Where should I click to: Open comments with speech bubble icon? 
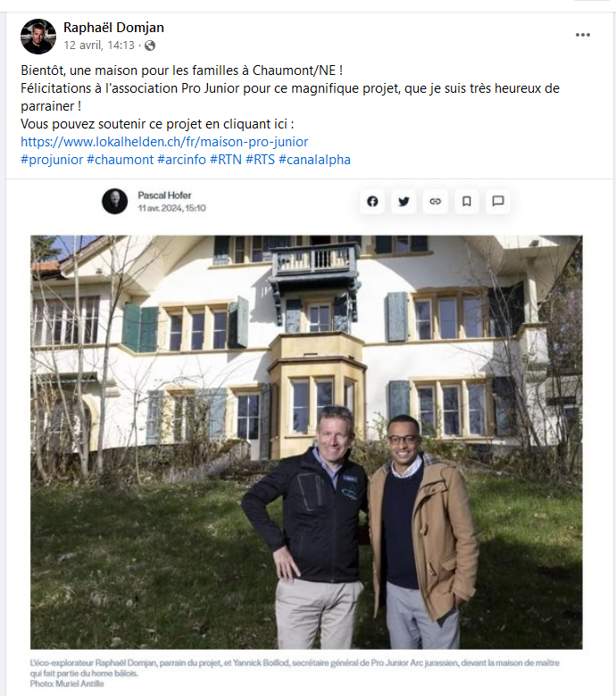click(498, 202)
